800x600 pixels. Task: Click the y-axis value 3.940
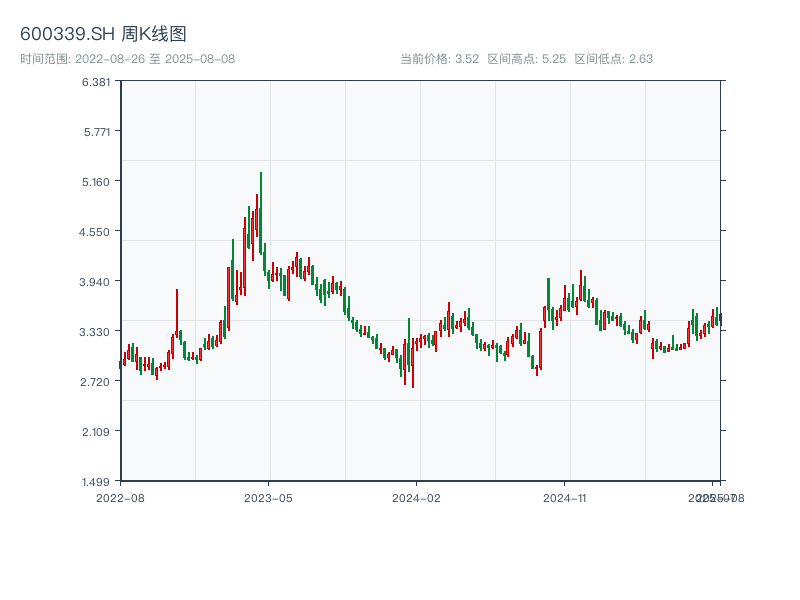click(x=94, y=282)
